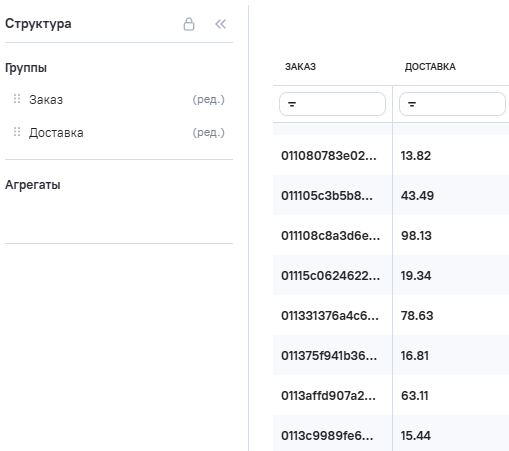
Task: Grab the drag handle beside Доставка group
Action: (x=17, y=132)
